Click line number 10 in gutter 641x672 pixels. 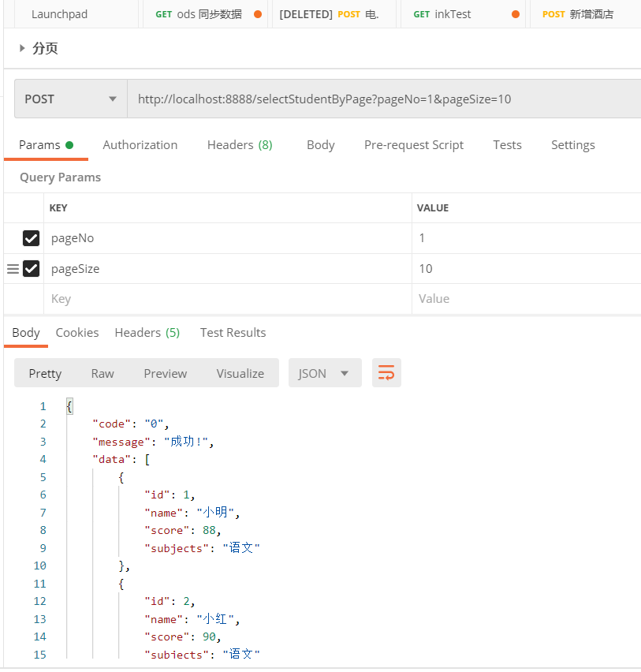pyautogui.click(x=40, y=566)
